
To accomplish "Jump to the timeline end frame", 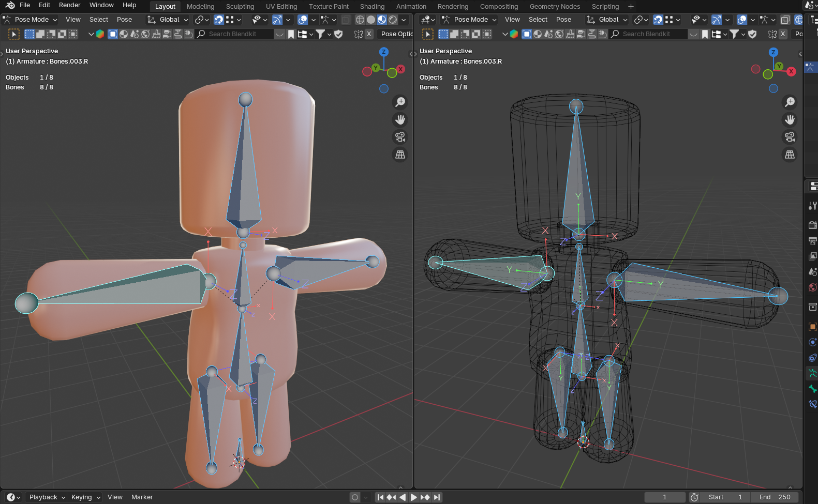I will [x=437, y=497].
